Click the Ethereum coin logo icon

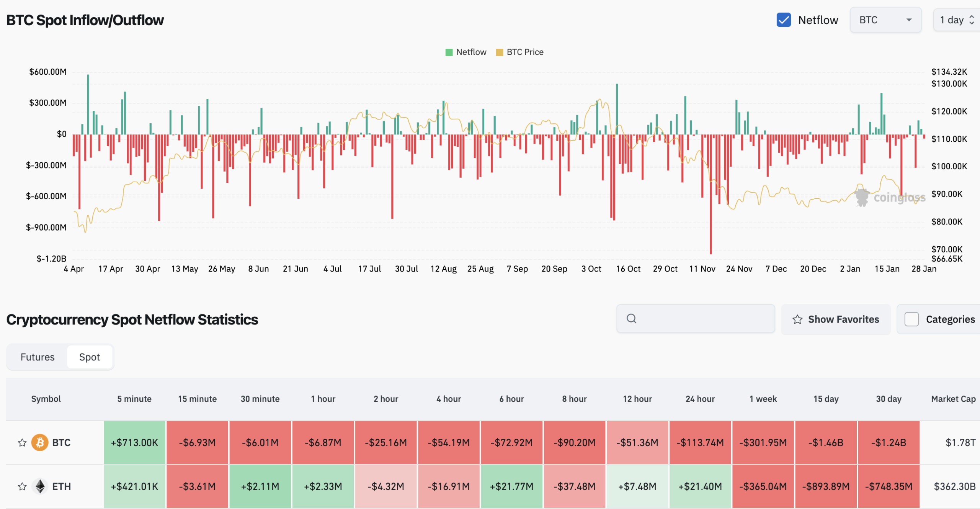(x=40, y=486)
